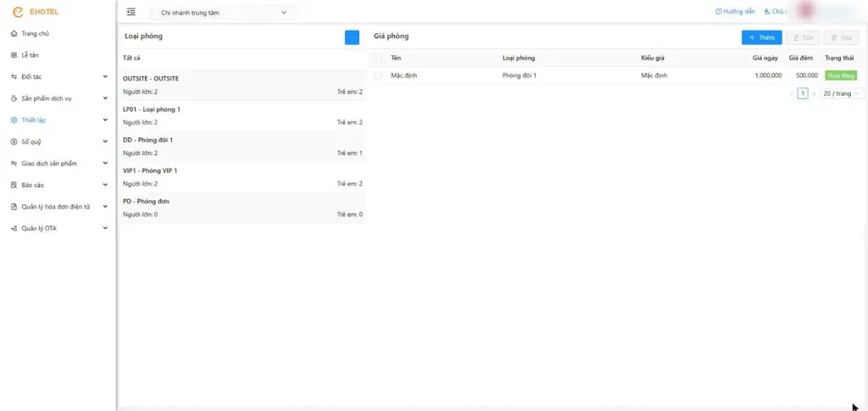The image size is (868, 411).
Task: Click the Tên column header
Action: tap(396, 58)
